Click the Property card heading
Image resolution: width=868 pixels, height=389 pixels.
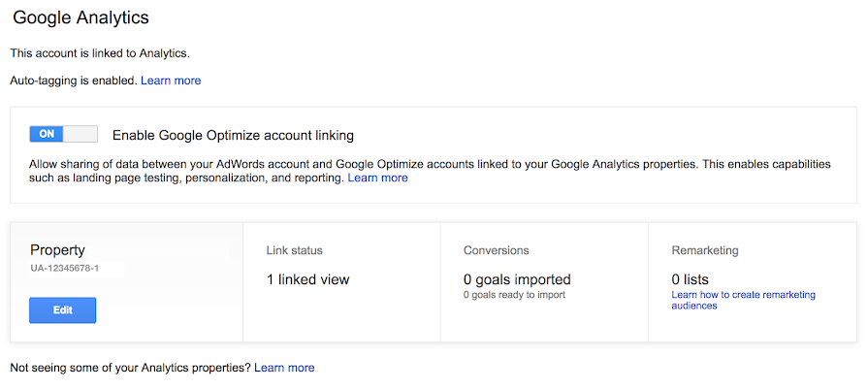coord(57,250)
